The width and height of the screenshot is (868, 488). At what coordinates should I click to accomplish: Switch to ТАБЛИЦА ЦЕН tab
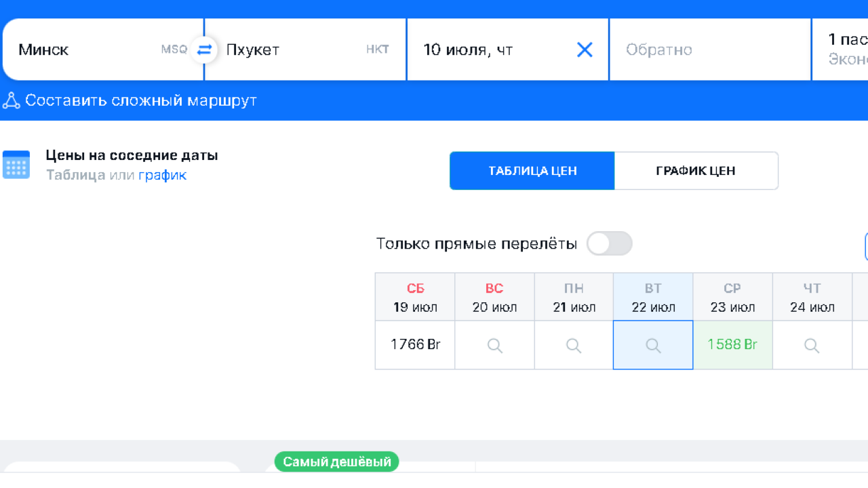532,171
